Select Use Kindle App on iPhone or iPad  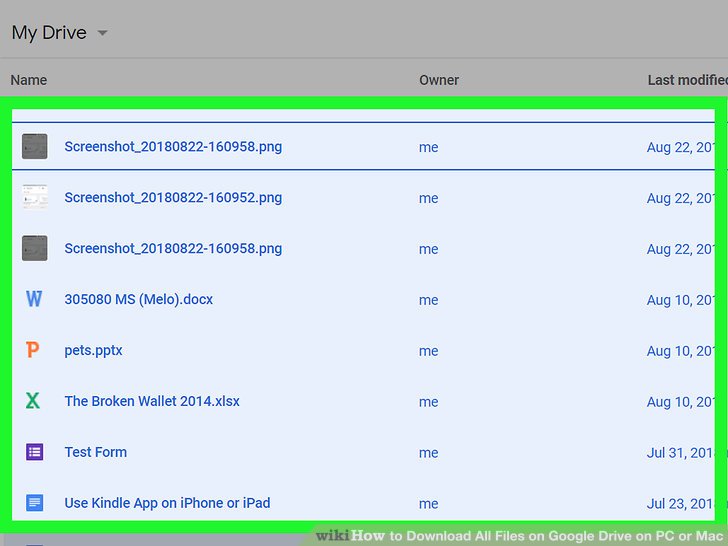[x=167, y=503]
